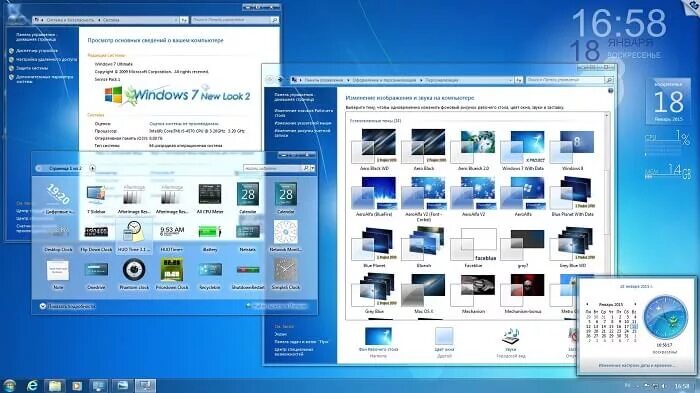Launch Internet Explorer from the taskbar
700x393 pixels.
tap(32, 385)
